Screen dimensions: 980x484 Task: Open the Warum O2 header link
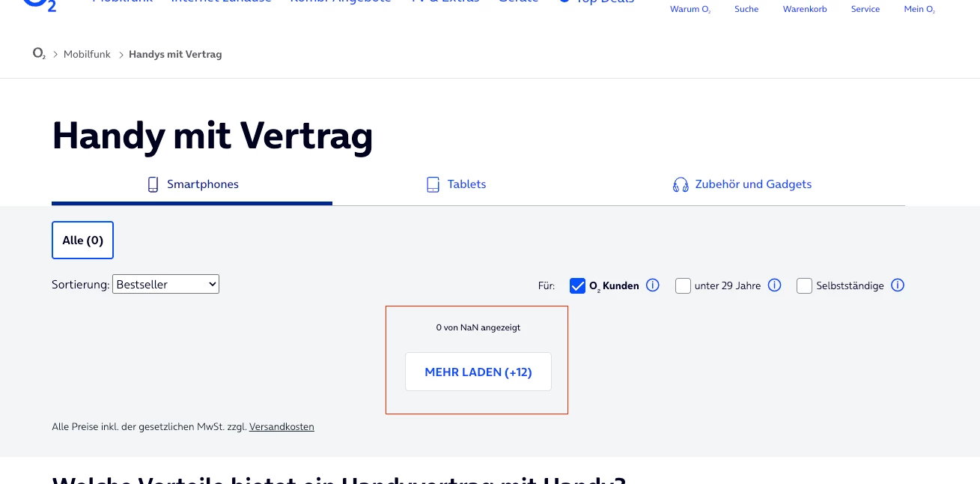[690, 9]
